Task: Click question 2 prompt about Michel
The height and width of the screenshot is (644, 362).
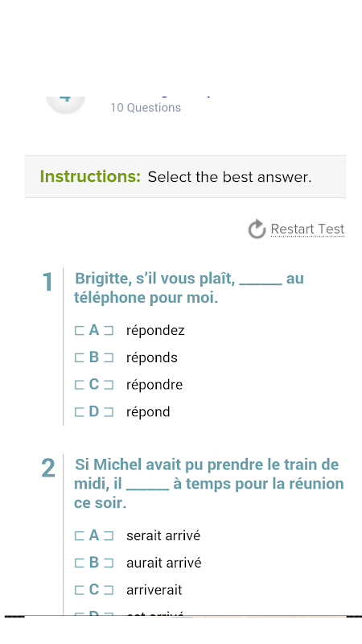Action: 209,484
